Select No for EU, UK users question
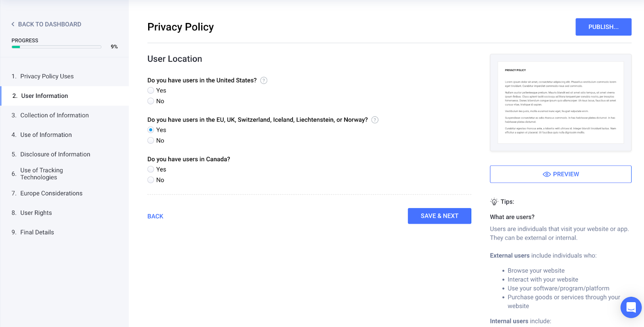This screenshot has width=644, height=327. click(x=151, y=141)
